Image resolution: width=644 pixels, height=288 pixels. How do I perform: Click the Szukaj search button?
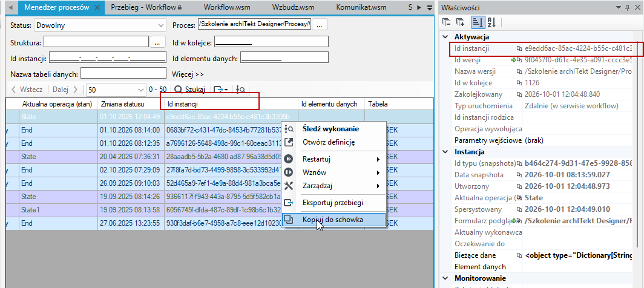(x=189, y=89)
